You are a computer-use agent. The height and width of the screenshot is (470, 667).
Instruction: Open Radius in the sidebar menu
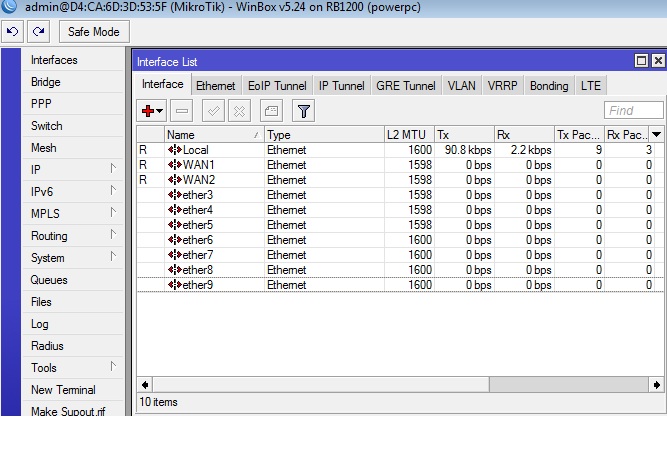point(72,346)
